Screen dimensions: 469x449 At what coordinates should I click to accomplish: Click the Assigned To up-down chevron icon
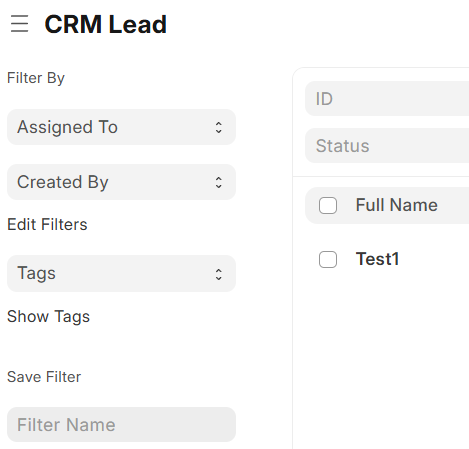coord(219,127)
